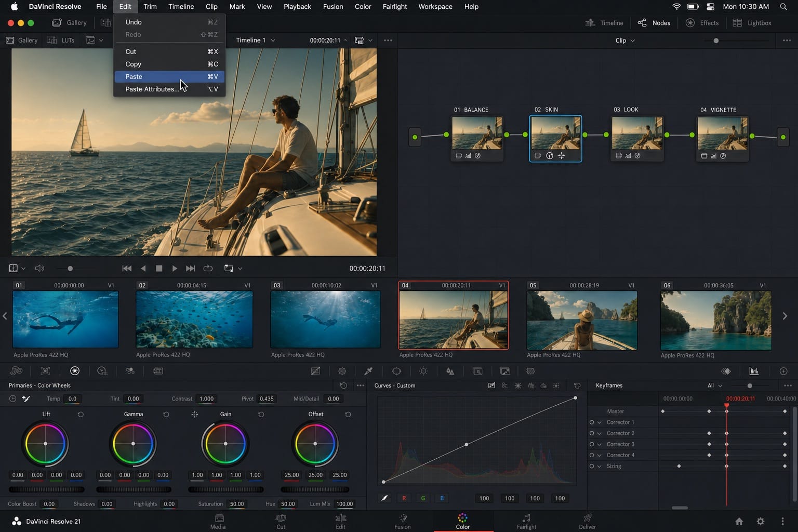Choose Paste Attributes from Edit menu
Screen dimensions: 798x532
click(169, 89)
